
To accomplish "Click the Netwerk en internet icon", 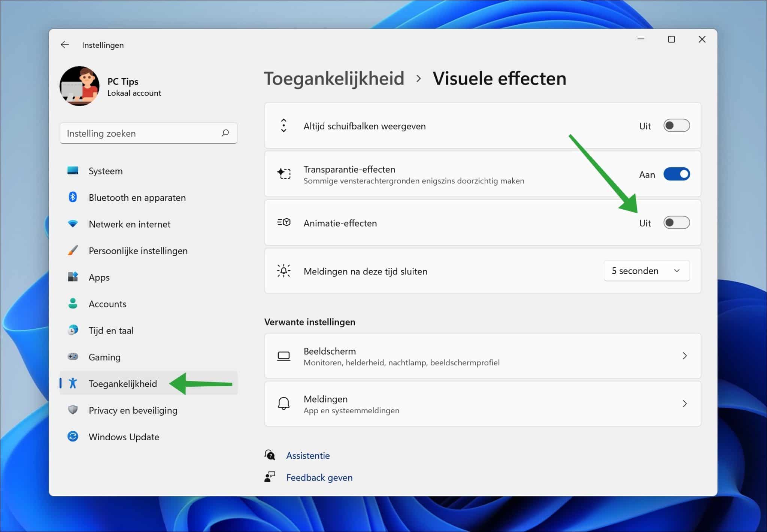I will (x=73, y=224).
